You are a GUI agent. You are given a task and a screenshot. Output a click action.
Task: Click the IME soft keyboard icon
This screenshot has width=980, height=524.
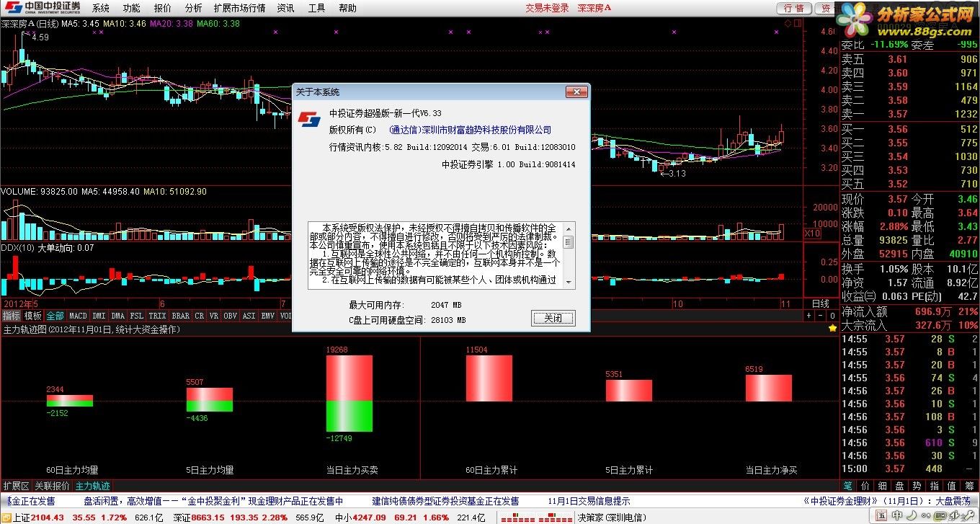[940, 516]
